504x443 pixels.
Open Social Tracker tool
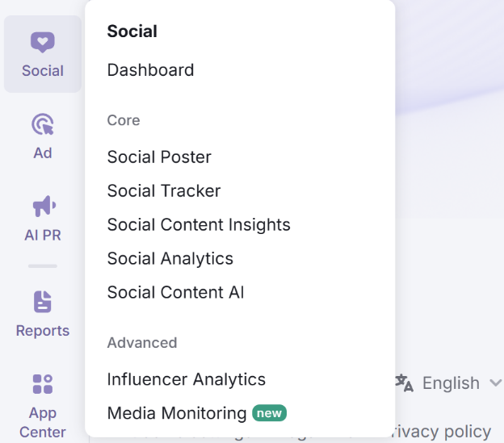pyautogui.click(x=164, y=191)
